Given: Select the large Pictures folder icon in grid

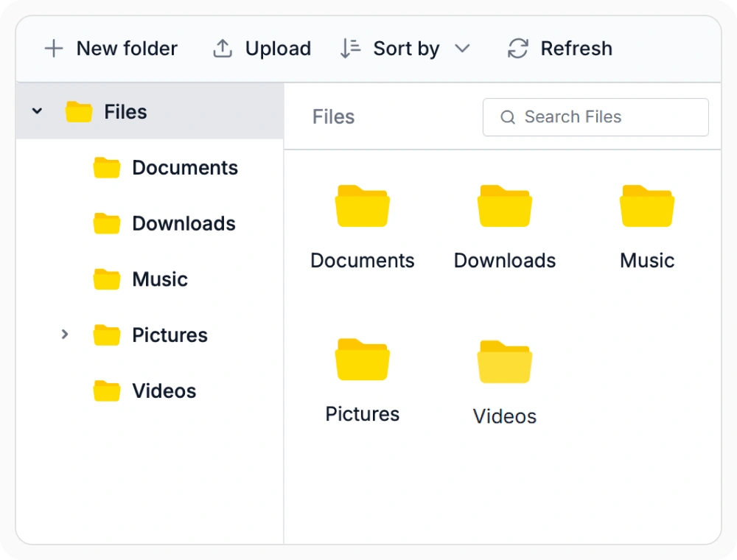Looking at the screenshot, I should click(363, 360).
